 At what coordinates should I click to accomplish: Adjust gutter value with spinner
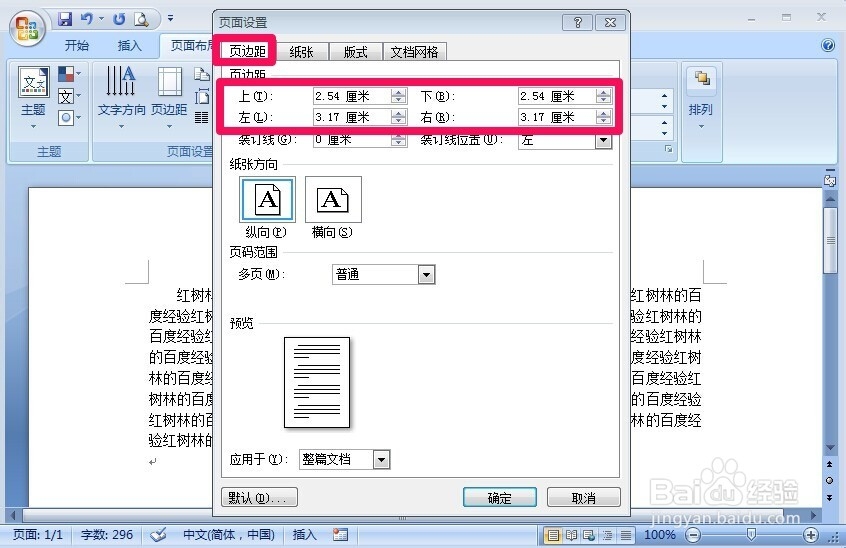click(x=399, y=140)
